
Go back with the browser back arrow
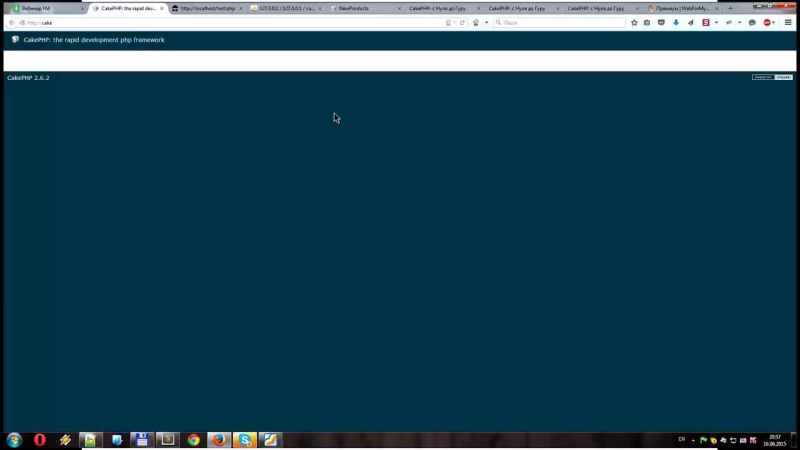coord(11,23)
